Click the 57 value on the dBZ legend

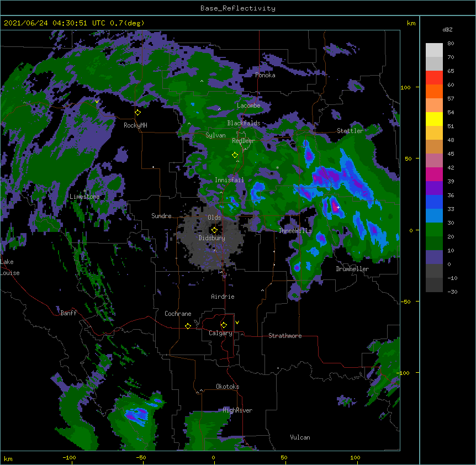451,99
